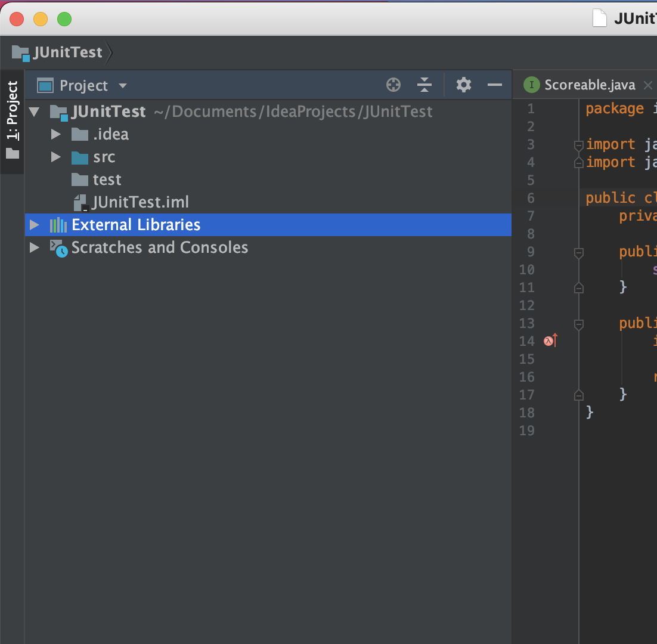Click the interface icon on Scoreable.java tab

[x=531, y=85]
